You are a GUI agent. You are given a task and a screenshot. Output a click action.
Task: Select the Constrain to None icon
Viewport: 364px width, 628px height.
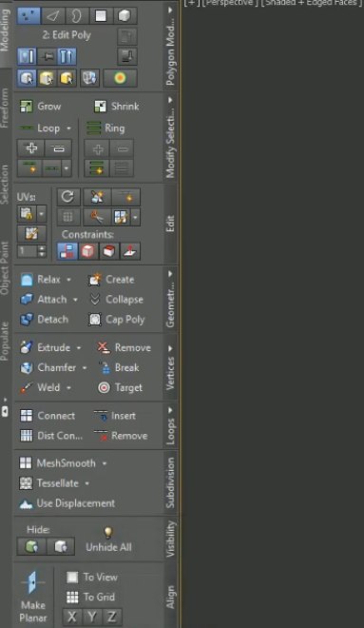coord(67,251)
